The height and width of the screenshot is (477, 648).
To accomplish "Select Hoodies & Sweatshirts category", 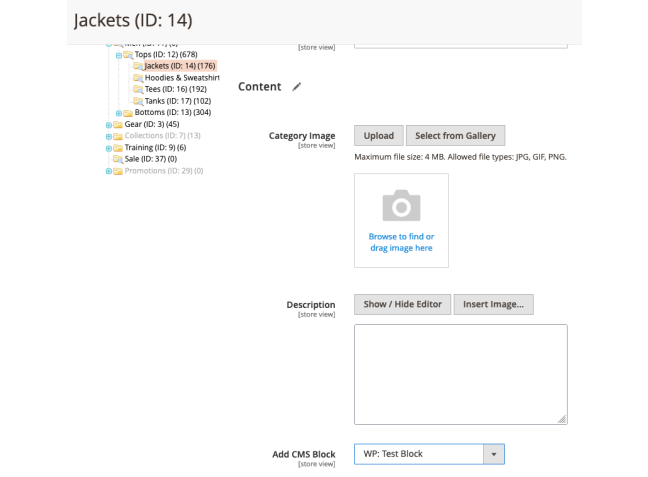I will pos(182,78).
